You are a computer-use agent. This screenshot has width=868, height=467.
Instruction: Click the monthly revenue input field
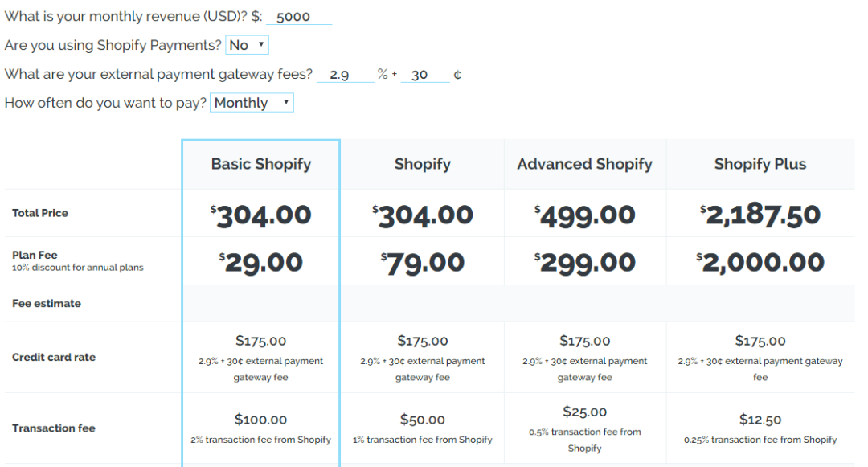(298, 17)
